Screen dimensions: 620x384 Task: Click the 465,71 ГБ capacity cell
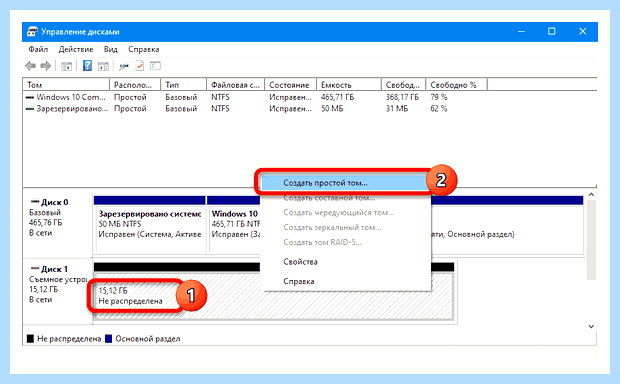pyautogui.click(x=337, y=97)
